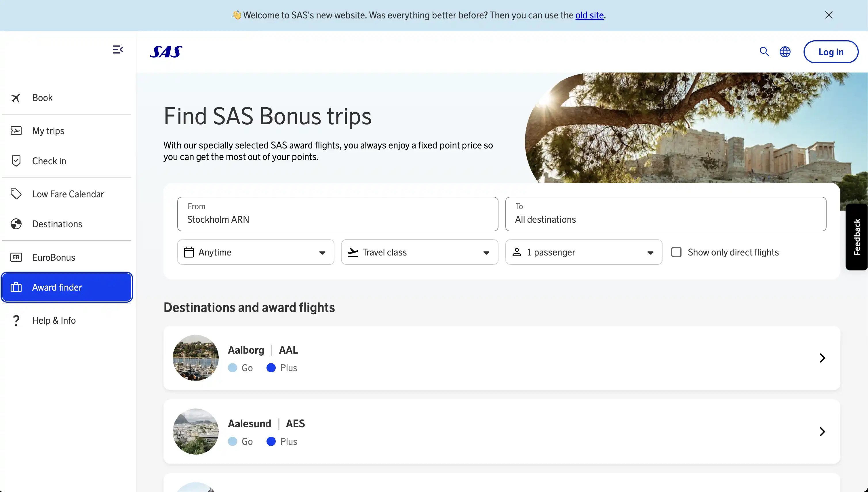Screen dimensions: 868x492
Task: Click the AAL airport code
Action: [x=288, y=350]
